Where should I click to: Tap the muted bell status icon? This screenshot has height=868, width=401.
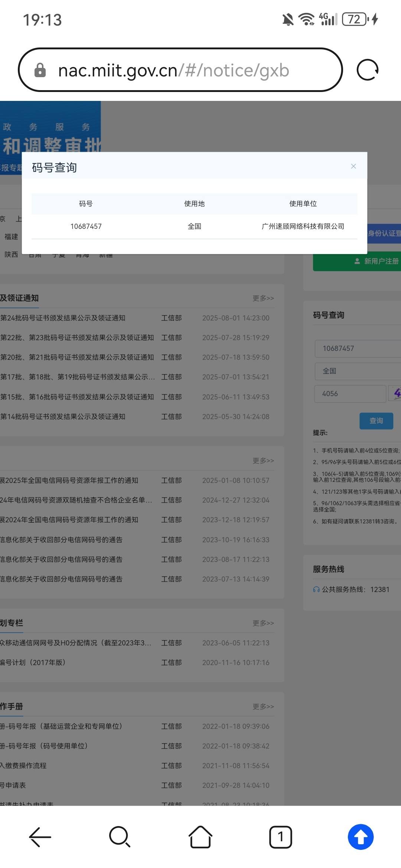288,19
